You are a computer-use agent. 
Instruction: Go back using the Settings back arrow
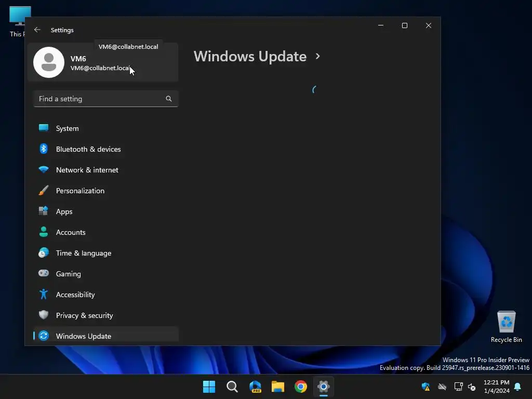point(37,30)
